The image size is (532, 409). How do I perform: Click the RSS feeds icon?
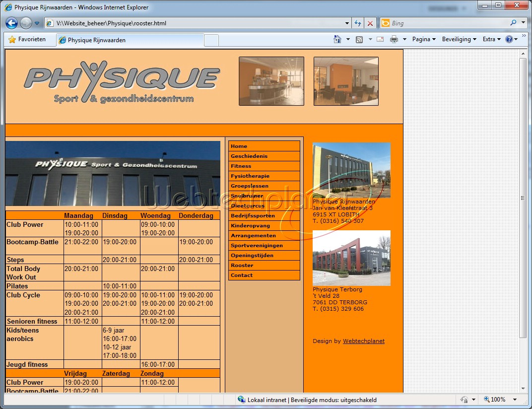pyautogui.click(x=359, y=40)
